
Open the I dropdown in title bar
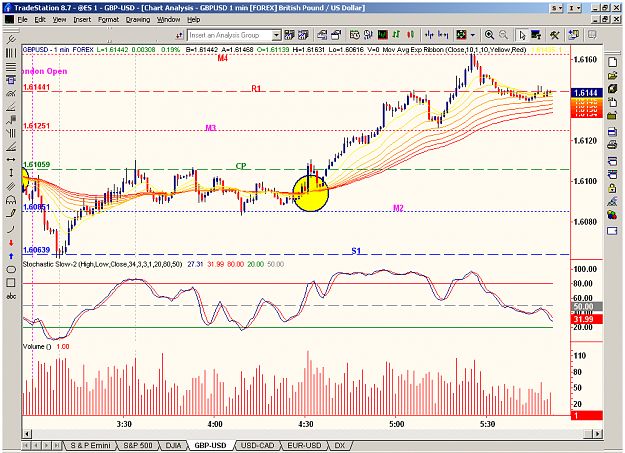tap(574, 8)
